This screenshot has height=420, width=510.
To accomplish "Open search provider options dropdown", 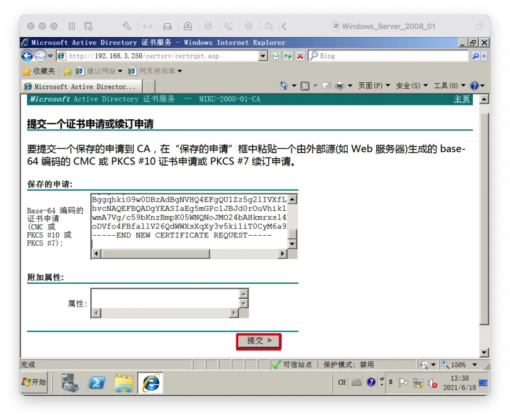I will pos(484,56).
